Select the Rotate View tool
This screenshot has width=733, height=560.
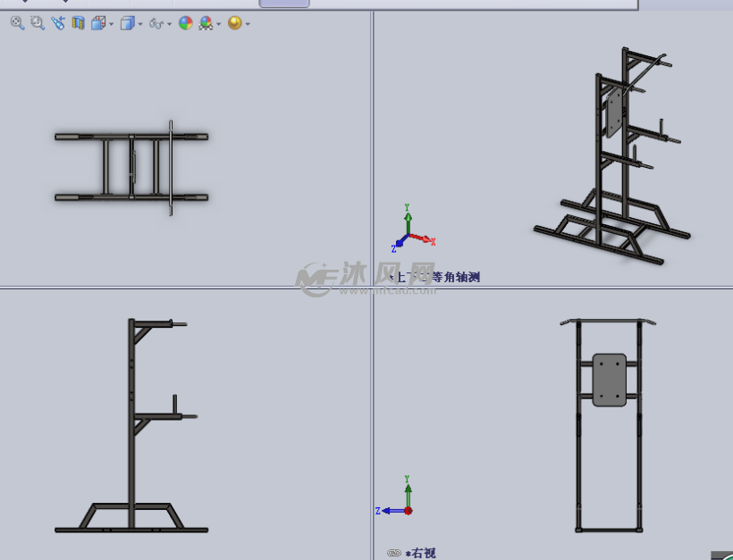coord(57,23)
